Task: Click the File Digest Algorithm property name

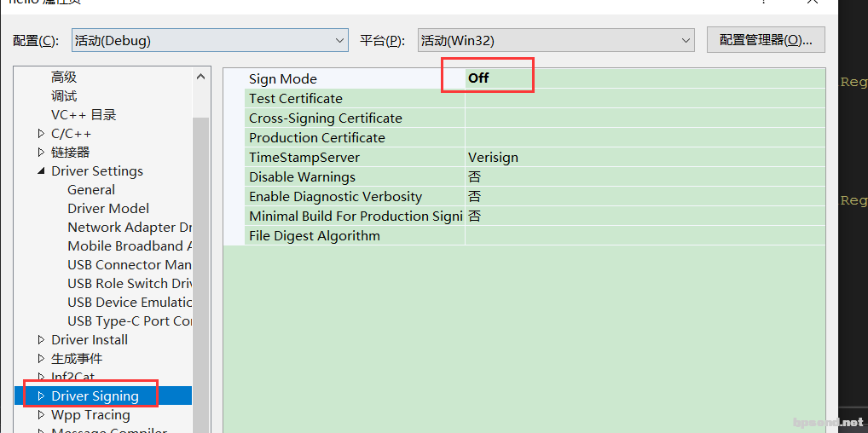Action: click(x=315, y=236)
